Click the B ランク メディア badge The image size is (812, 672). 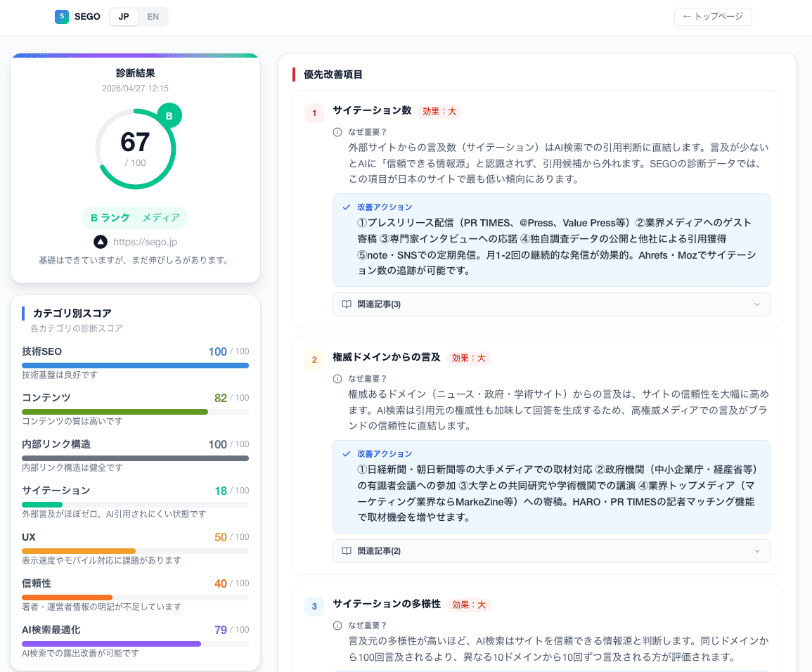coord(135,218)
